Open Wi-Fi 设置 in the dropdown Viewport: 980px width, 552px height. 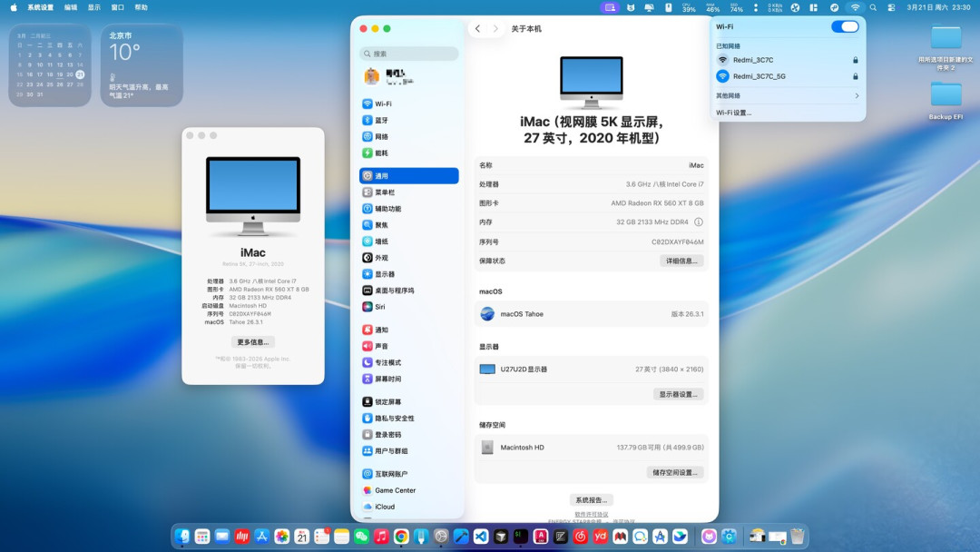pyautogui.click(x=734, y=113)
